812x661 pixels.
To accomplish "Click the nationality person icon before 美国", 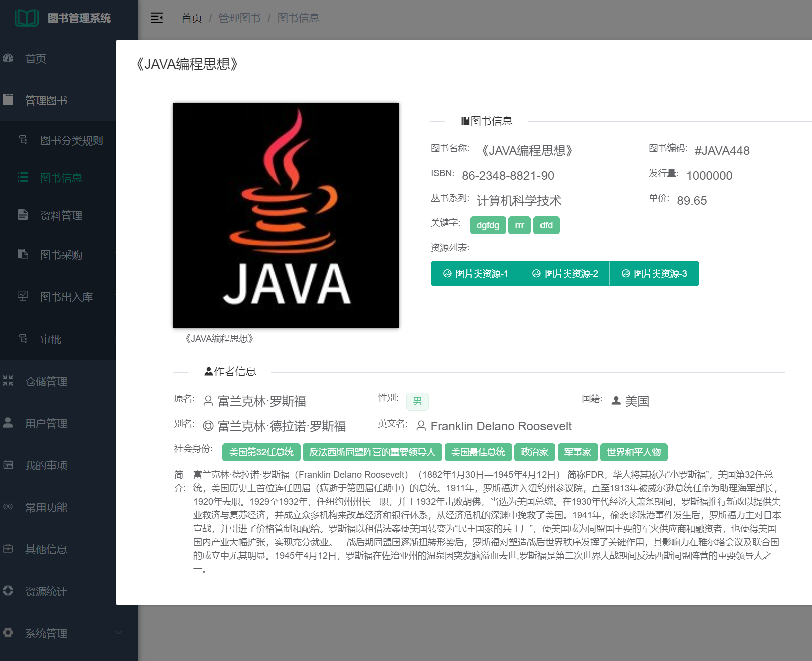I will pyautogui.click(x=616, y=401).
